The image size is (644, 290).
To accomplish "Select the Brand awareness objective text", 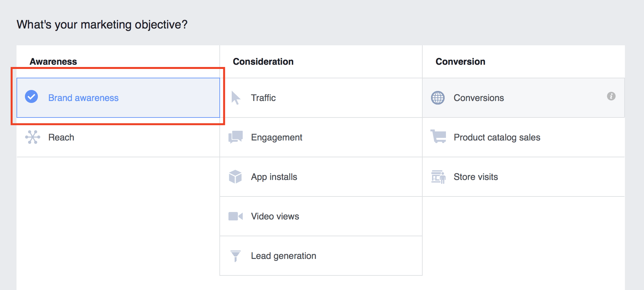I will [83, 98].
